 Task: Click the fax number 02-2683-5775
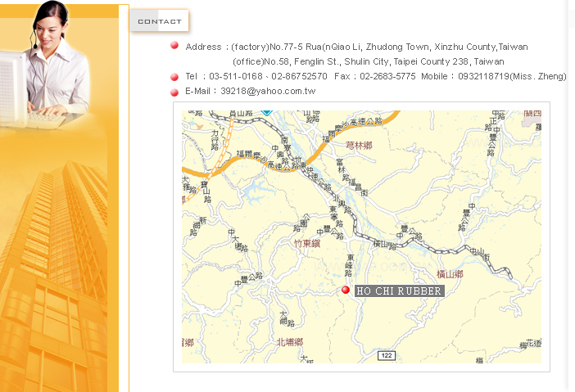point(388,76)
